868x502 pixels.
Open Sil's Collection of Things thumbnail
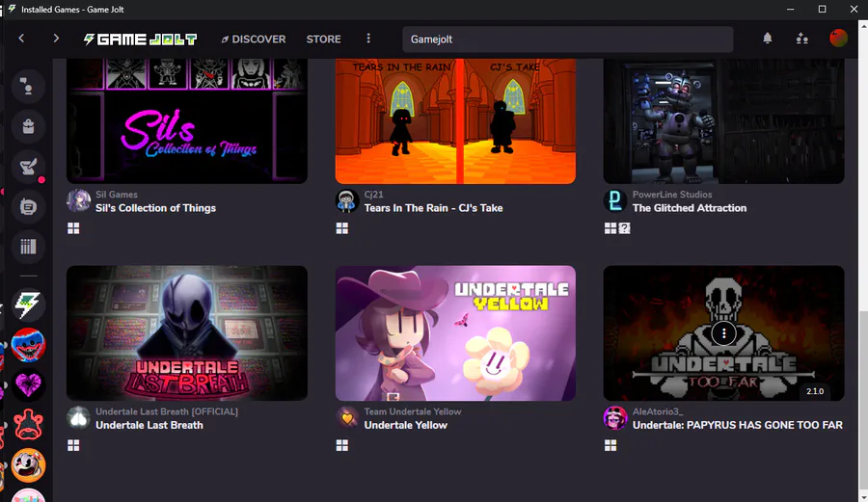pyautogui.click(x=186, y=121)
